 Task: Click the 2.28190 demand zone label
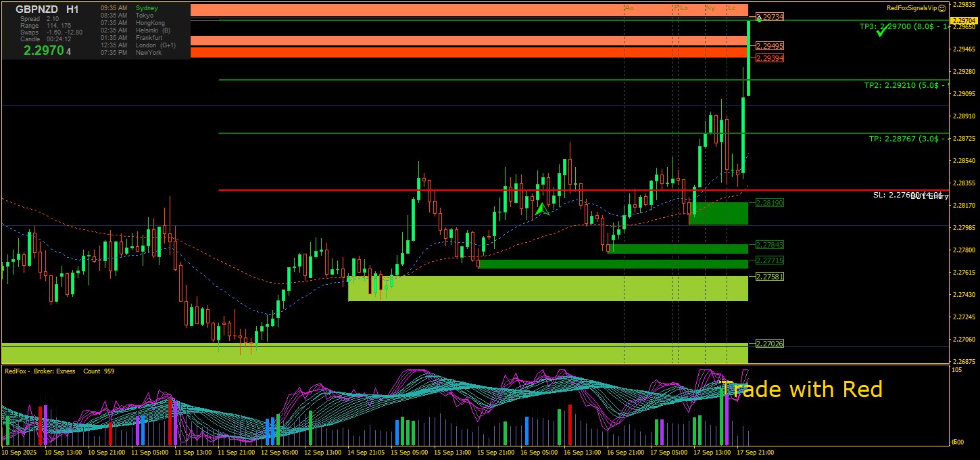click(x=770, y=203)
